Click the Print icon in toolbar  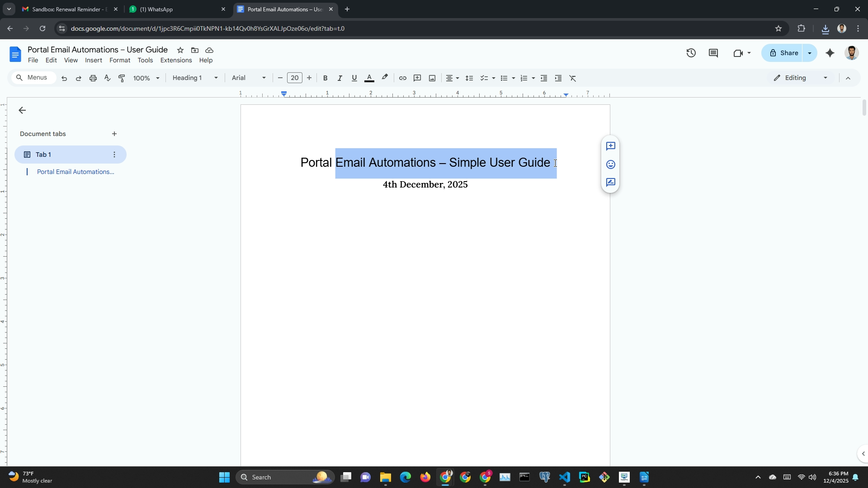(x=93, y=78)
